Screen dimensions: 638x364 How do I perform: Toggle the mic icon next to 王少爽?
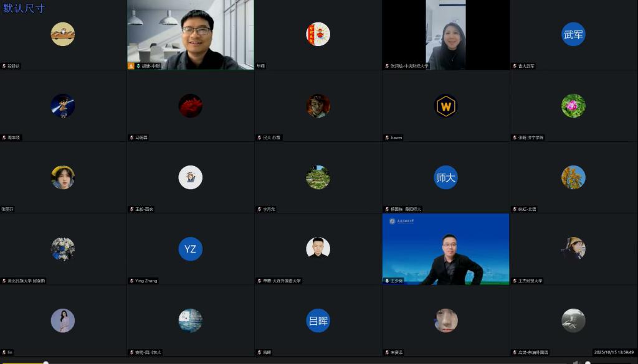[x=386, y=281]
